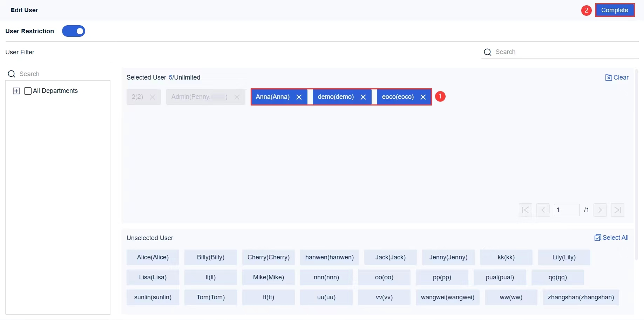Click Select All for unselected users

tap(611, 238)
